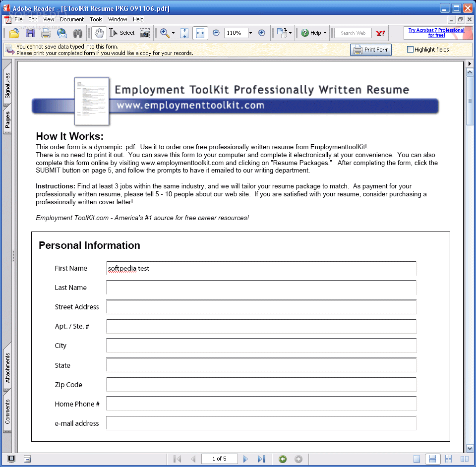Run Yahoo search with the Y! icon

(380, 33)
